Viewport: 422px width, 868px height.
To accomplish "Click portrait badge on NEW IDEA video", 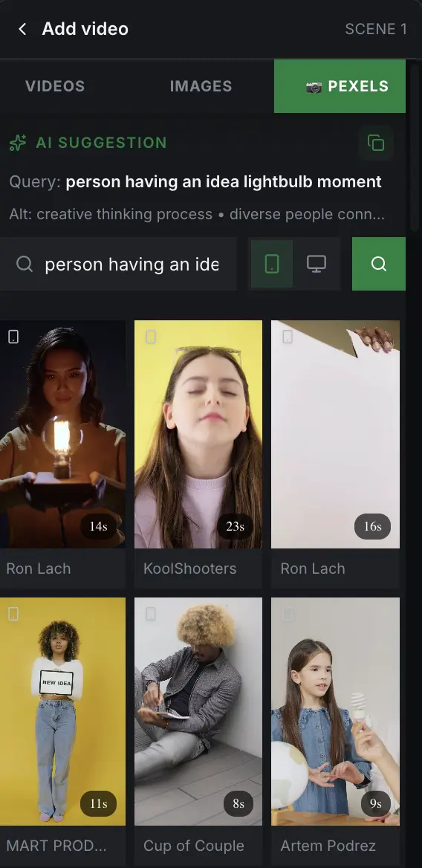I will 13,613.
